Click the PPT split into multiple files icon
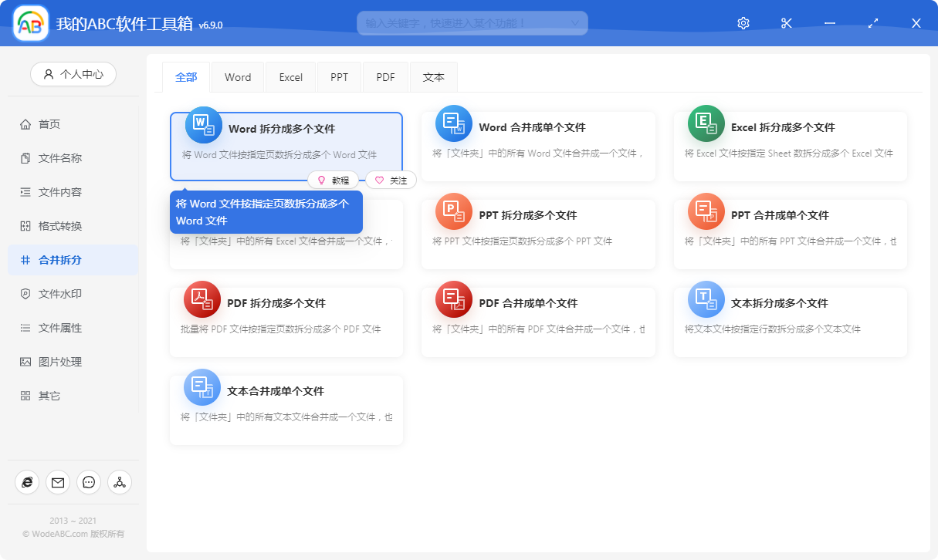Image resolution: width=938 pixels, height=560 pixels. (454, 211)
